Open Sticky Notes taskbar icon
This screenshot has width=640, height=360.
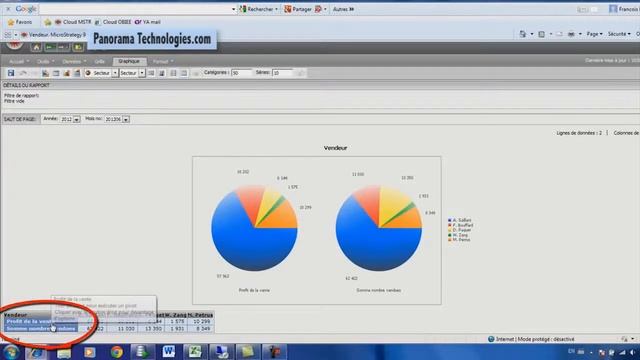point(247,351)
